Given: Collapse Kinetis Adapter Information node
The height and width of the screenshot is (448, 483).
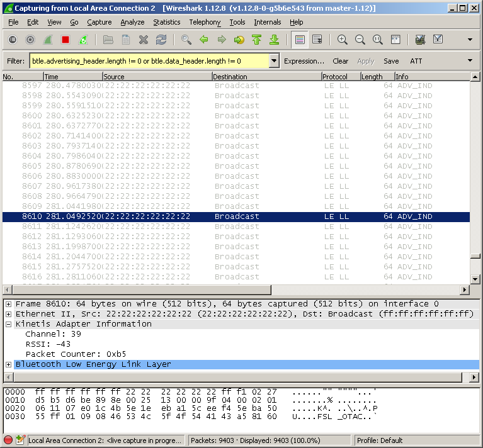Looking at the screenshot, I should pyautogui.click(x=9, y=324).
